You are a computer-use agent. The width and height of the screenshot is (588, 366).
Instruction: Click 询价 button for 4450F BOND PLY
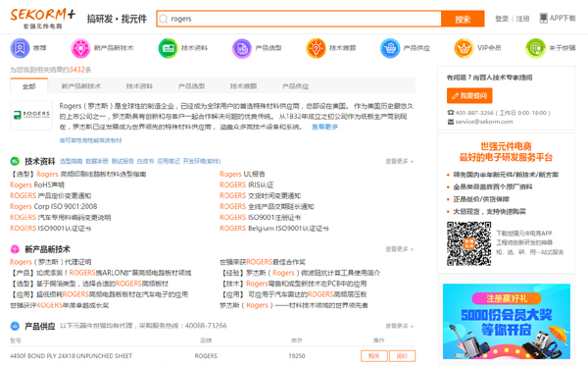point(402,356)
